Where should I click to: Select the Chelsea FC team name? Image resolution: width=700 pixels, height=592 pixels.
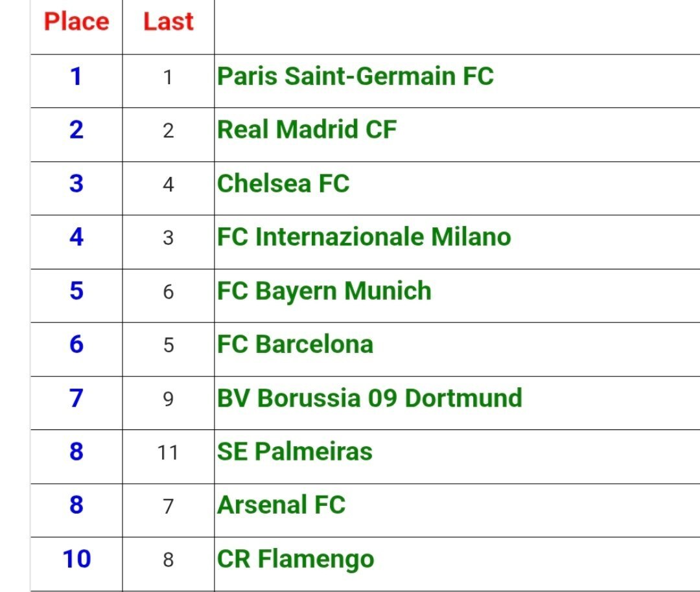point(283,183)
